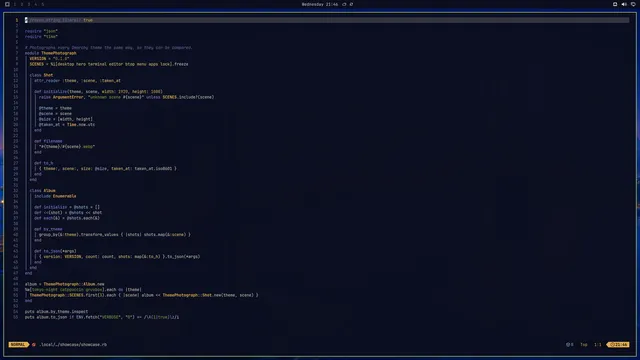Click the SCENES array definition line
The height and width of the screenshot is (360, 640).
[109, 64]
